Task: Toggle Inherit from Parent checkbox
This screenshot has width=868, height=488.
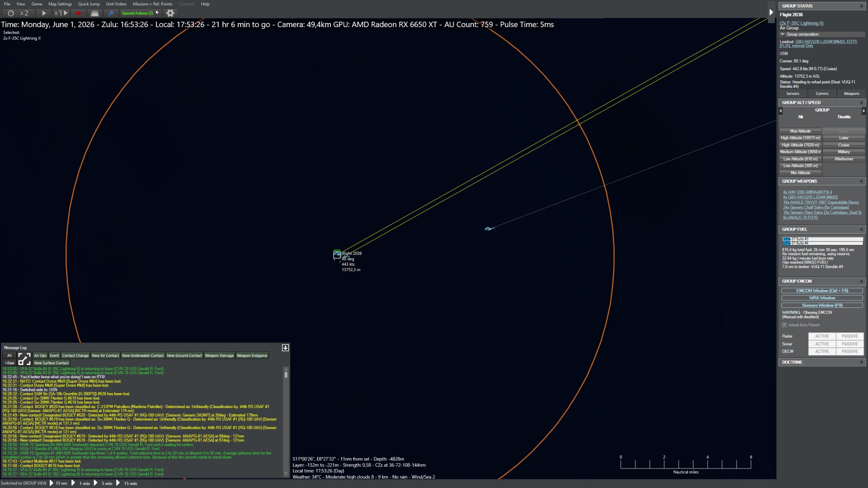Action: 784,325
